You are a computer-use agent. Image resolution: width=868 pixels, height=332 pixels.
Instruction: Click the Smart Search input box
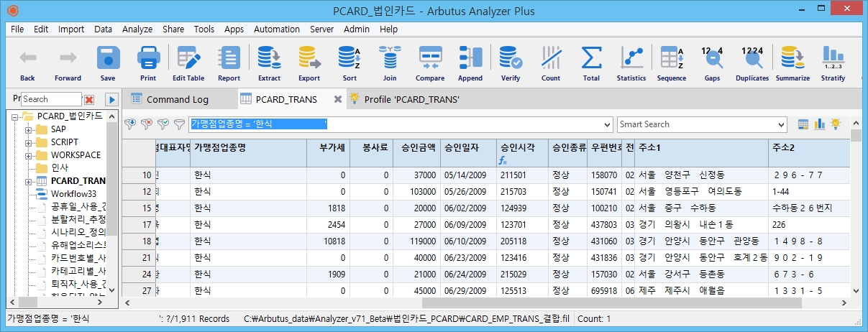click(698, 124)
